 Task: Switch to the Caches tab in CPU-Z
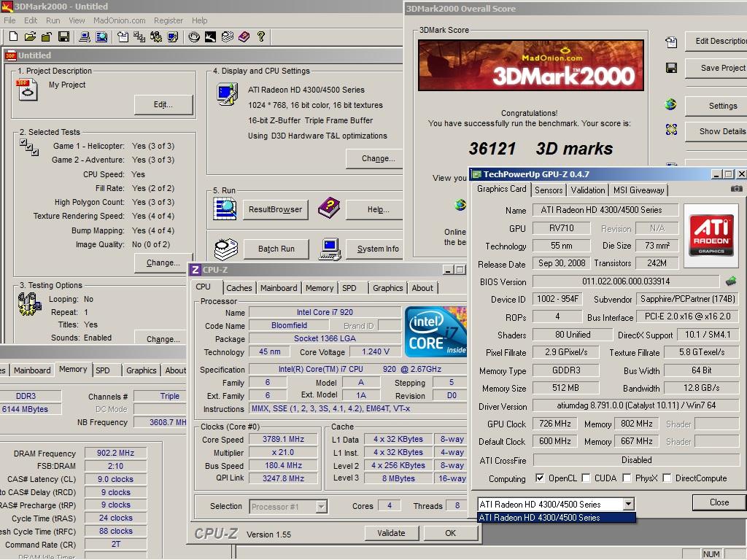pos(239,287)
